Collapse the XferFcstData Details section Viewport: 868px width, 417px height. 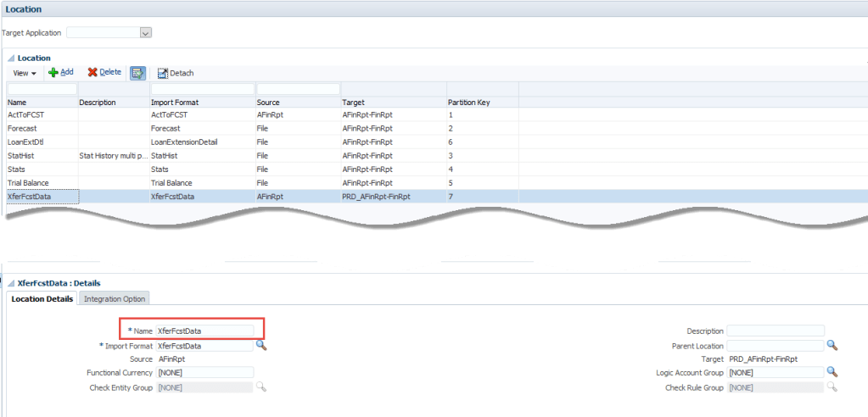pyautogui.click(x=11, y=283)
